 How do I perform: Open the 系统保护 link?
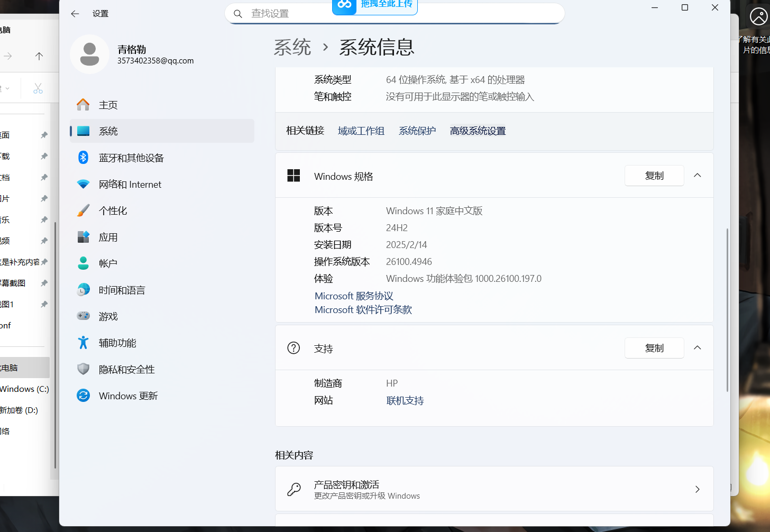pos(417,131)
